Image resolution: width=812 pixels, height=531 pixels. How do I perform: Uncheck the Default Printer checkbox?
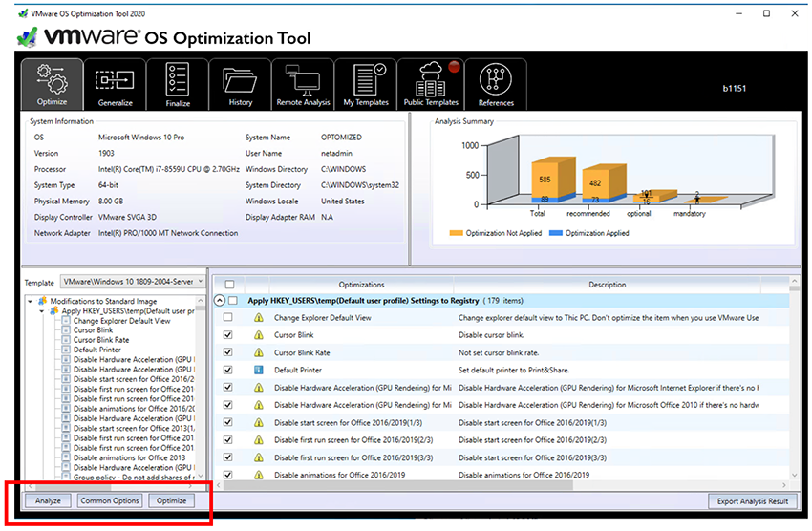[228, 370]
